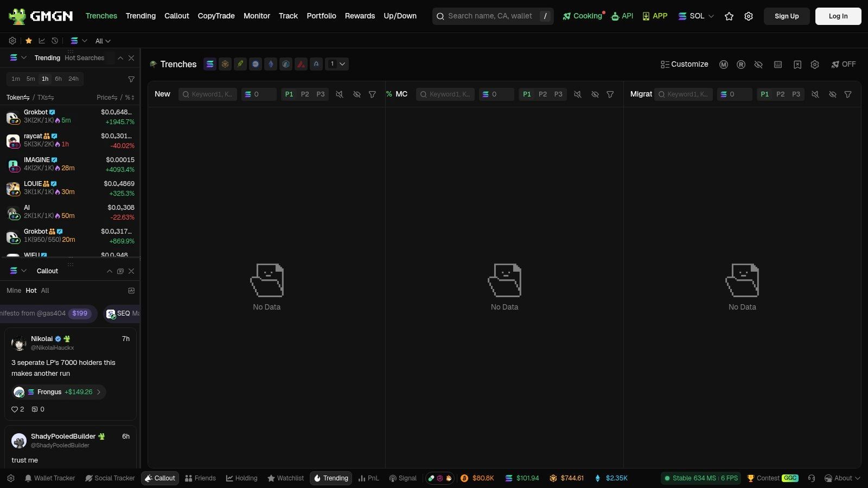868x488 pixels.
Task: Open the CopyTrade nav tab
Action: point(216,16)
